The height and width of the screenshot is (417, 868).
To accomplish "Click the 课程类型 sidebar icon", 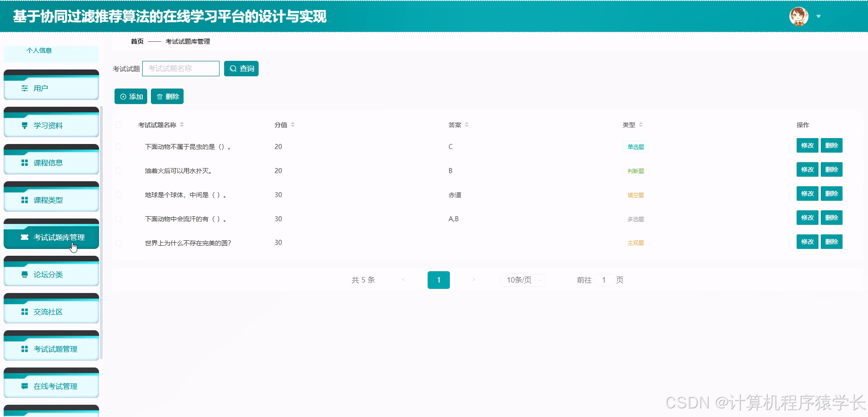I will click(25, 200).
